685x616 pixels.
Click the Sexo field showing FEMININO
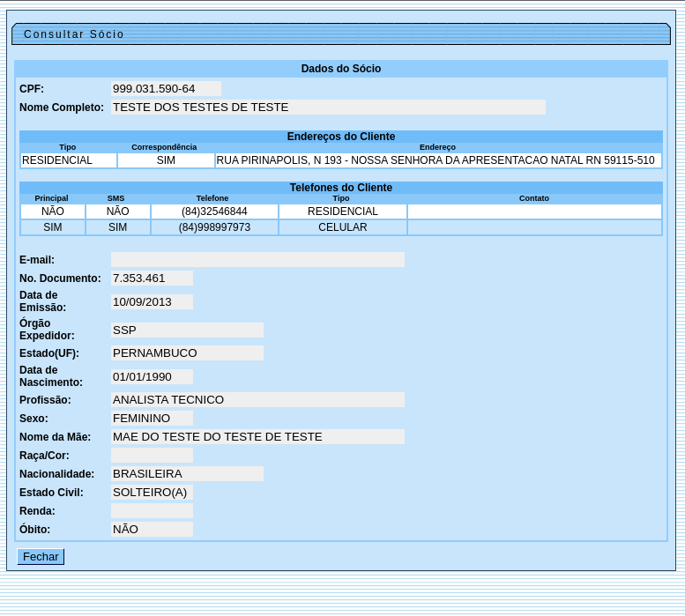[x=152, y=419]
